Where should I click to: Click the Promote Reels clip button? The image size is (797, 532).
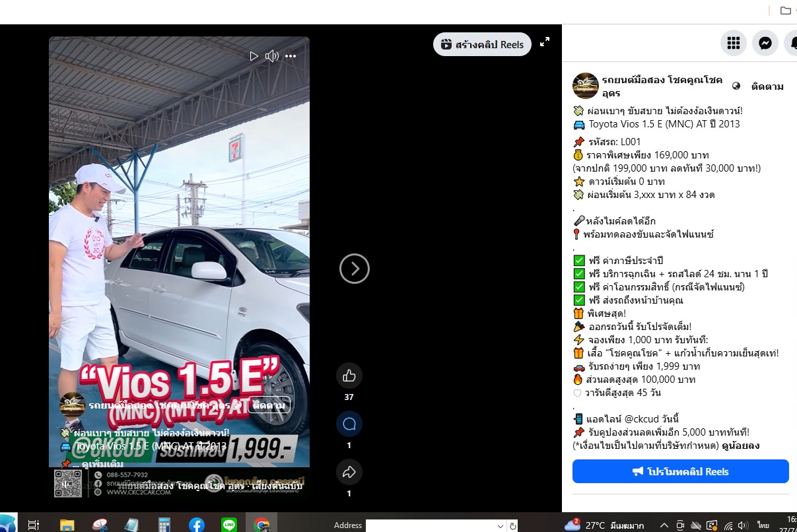click(x=681, y=471)
